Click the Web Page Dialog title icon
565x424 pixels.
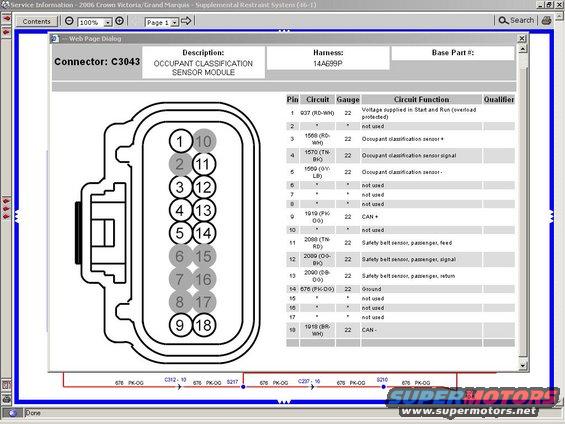pos(55,39)
